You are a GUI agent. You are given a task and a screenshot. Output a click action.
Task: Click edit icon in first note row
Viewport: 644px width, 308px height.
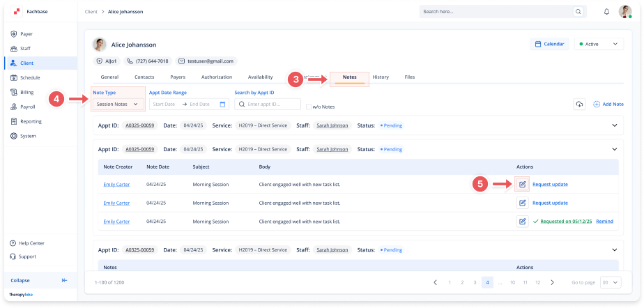(522, 184)
